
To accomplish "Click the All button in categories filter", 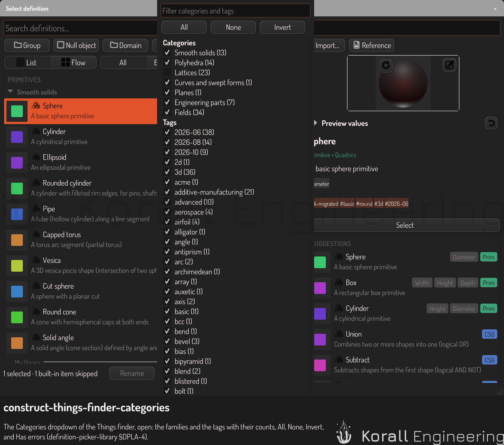I will 184,27.
